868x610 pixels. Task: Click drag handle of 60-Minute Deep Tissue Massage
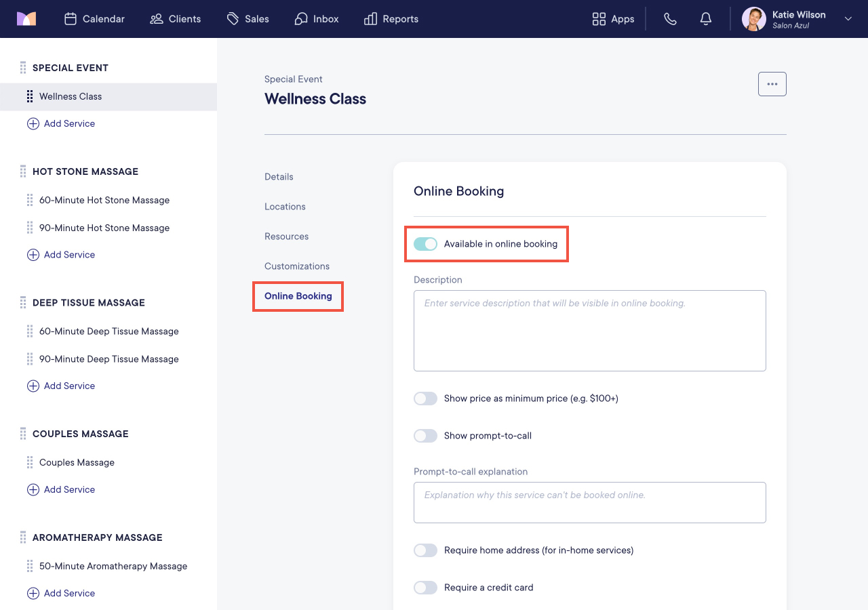tap(30, 331)
